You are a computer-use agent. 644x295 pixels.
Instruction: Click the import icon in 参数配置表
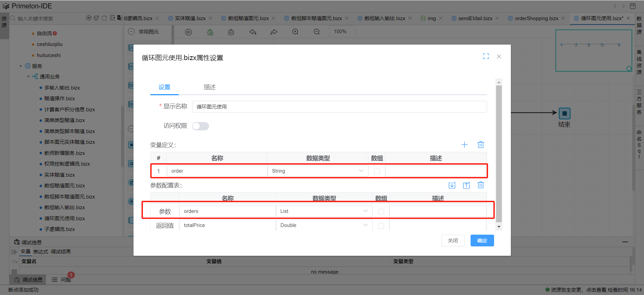tap(452, 185)
